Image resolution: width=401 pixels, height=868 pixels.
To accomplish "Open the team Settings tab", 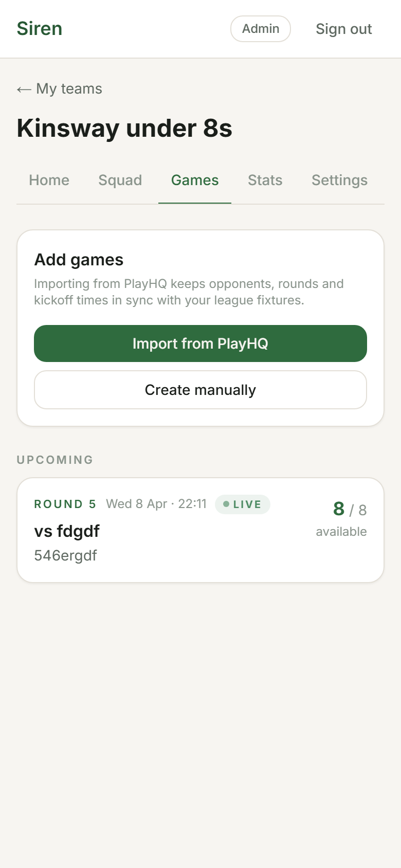I will click(339, 180).
